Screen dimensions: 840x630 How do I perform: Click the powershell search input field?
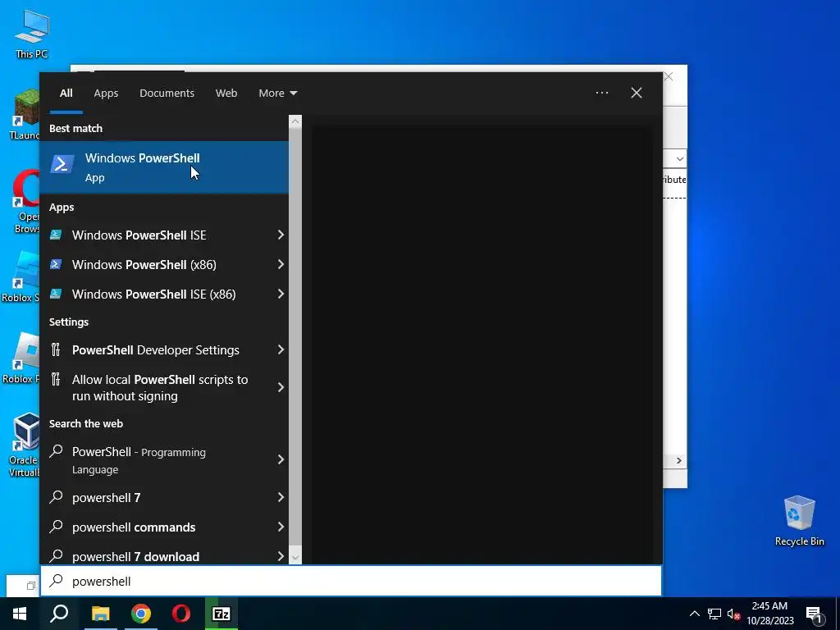(x=351, y=582)
